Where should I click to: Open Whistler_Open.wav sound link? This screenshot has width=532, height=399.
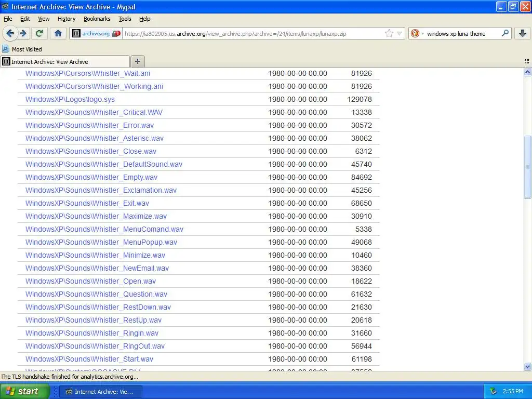tap(90, 281)
